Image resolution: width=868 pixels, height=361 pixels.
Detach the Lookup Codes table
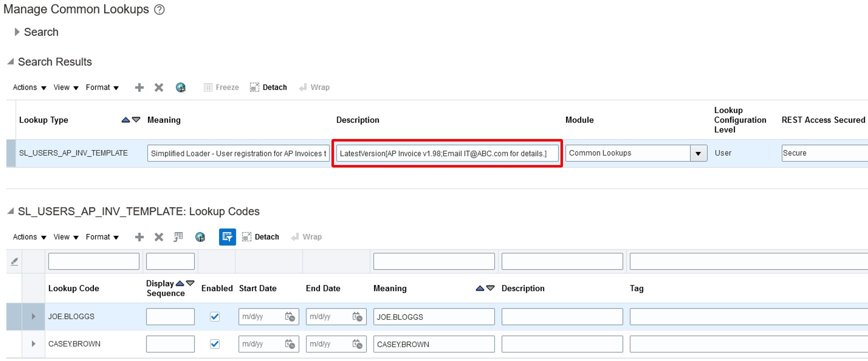point(260,237)
